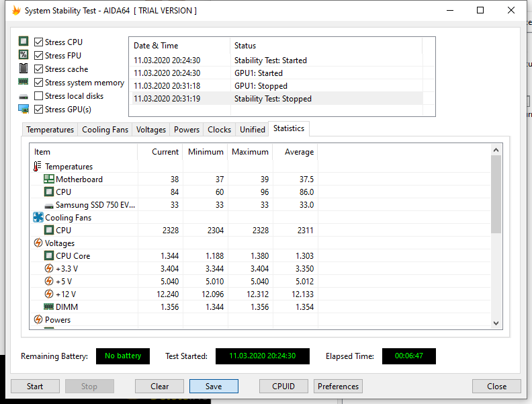Screen dimensions: 532x404
Task: Switch to the Temperatures tab
Action: (x=50, y=130)
